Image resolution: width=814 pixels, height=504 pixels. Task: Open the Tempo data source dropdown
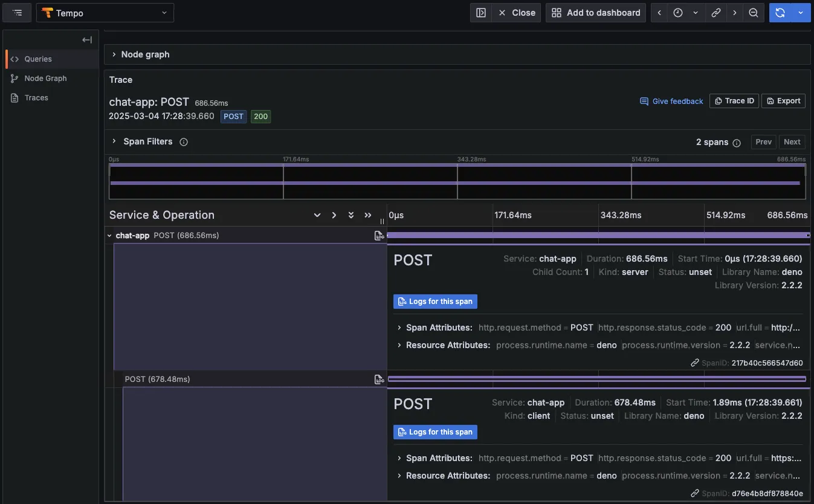105,12
